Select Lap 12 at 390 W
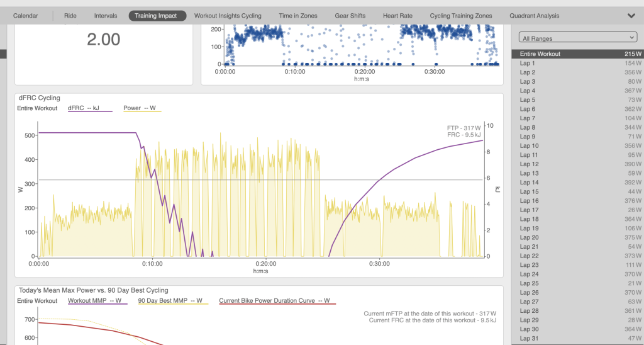This screenshot has width=644, height=345. tap(577, 164)
